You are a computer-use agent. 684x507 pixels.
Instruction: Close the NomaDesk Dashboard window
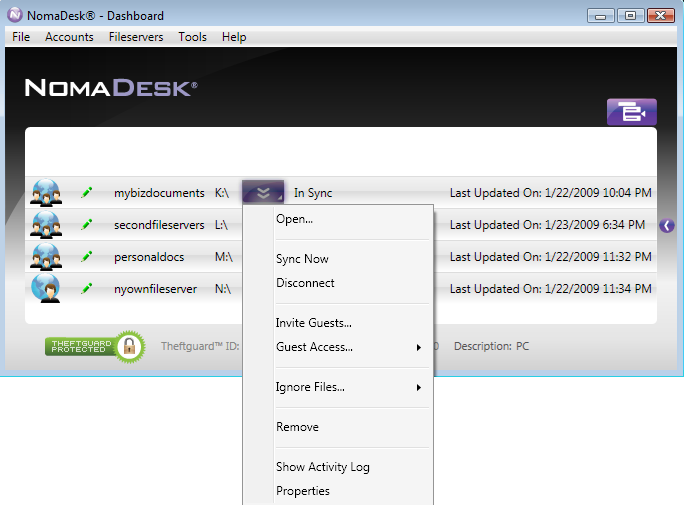(660, 16)
